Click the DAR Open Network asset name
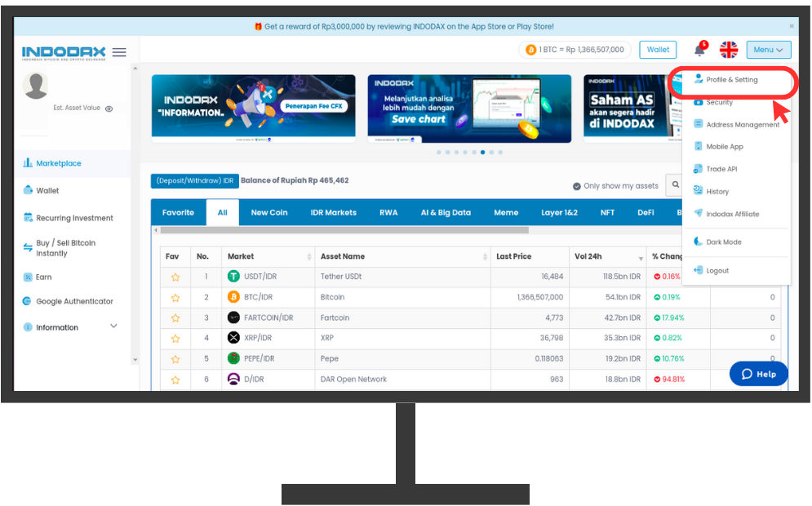Screen dimensions: 812x506 353,379
